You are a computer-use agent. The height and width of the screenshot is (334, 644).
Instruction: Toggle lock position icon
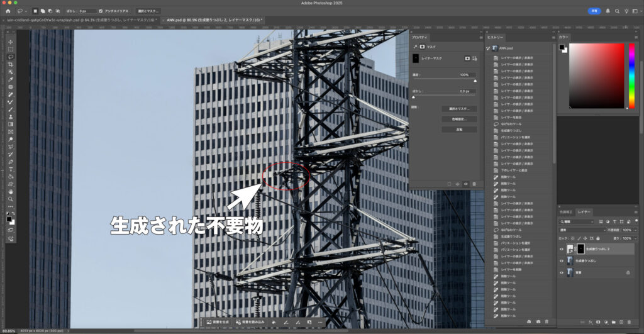point(586,238)
